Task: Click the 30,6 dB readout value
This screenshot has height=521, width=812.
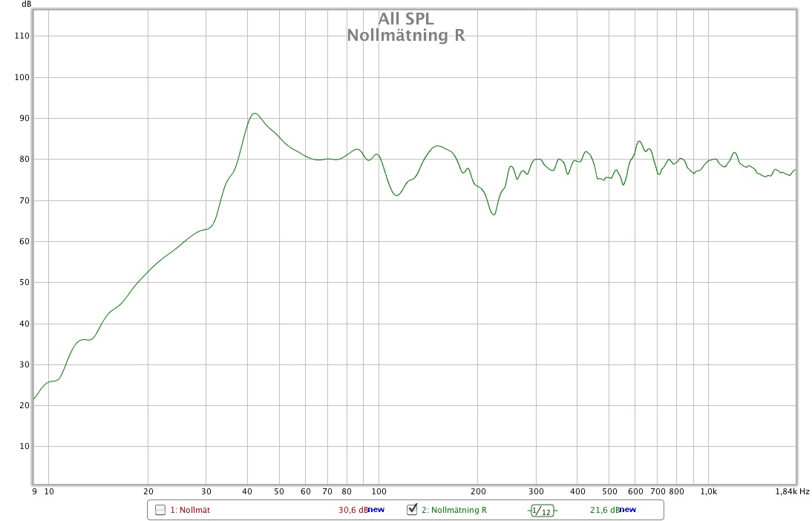Action: 353,510
